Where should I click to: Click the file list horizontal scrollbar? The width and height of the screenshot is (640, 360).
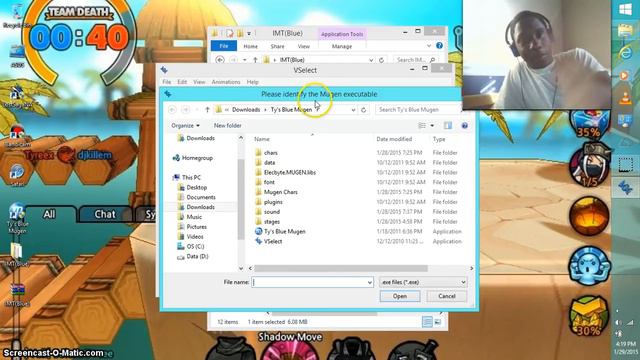(x=341, y=268)
